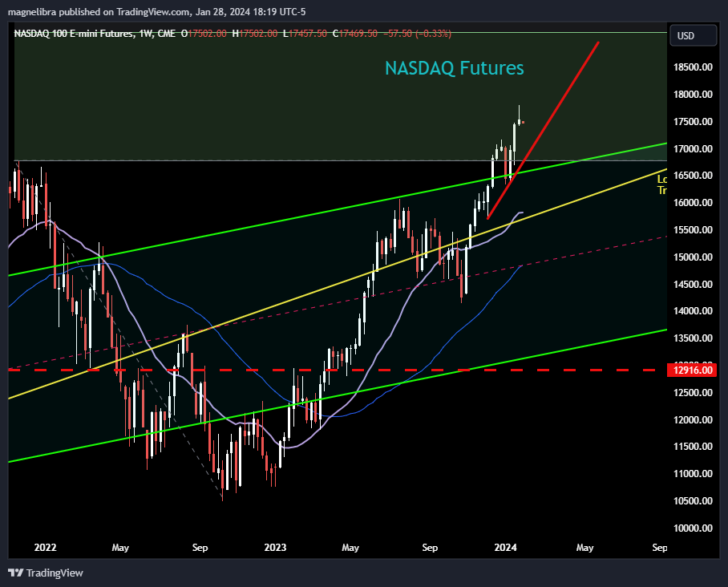Click the 17500.00 price axis label
Image resolution: width=728 pixels, height=587 pixels.
coord(693,122)
